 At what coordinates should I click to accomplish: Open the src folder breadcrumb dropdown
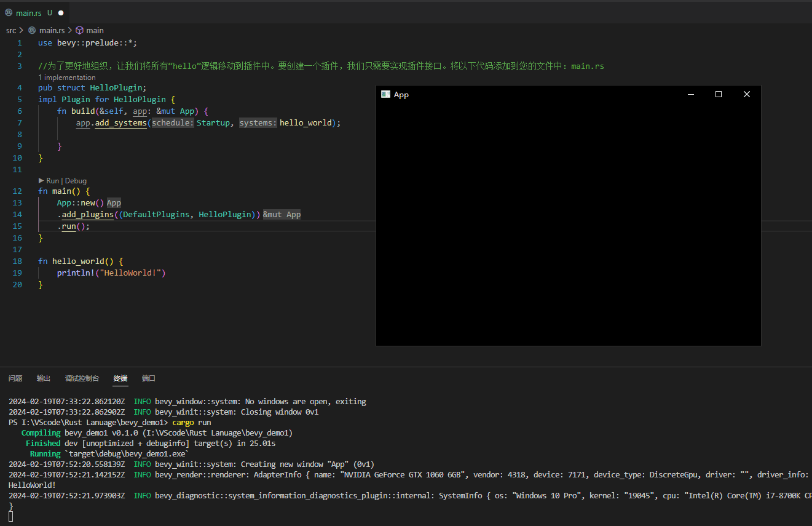(11, 30)
